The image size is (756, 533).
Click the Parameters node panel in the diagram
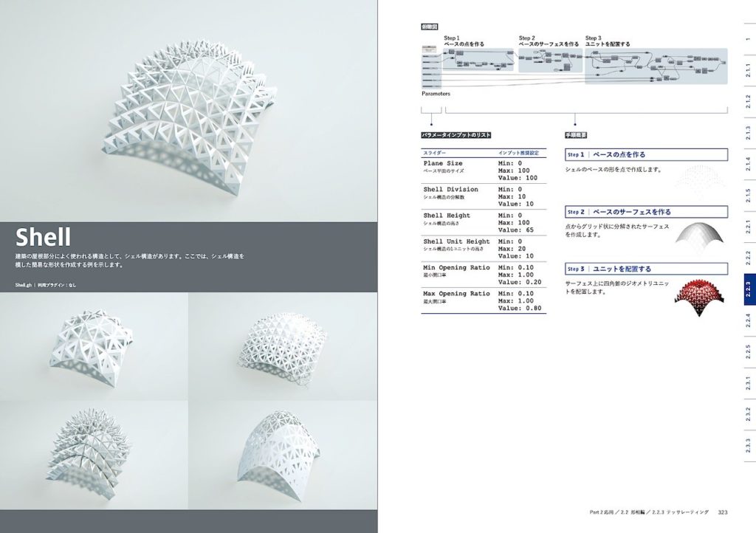[429, 67]
